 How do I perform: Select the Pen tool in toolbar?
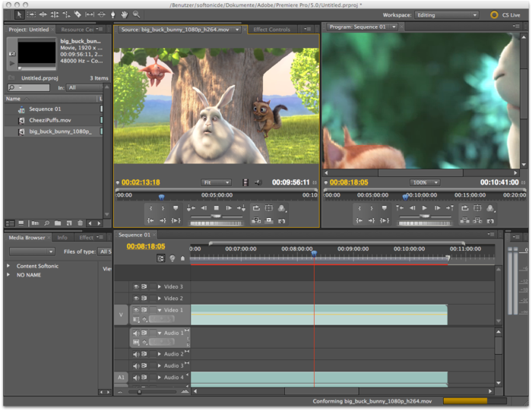[x=112, y=14]
